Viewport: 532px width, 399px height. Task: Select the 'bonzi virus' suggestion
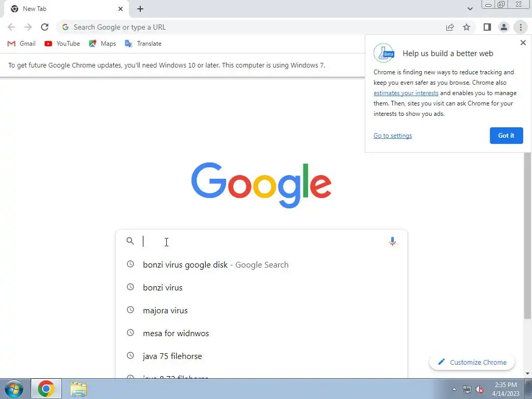click(261, 287)
